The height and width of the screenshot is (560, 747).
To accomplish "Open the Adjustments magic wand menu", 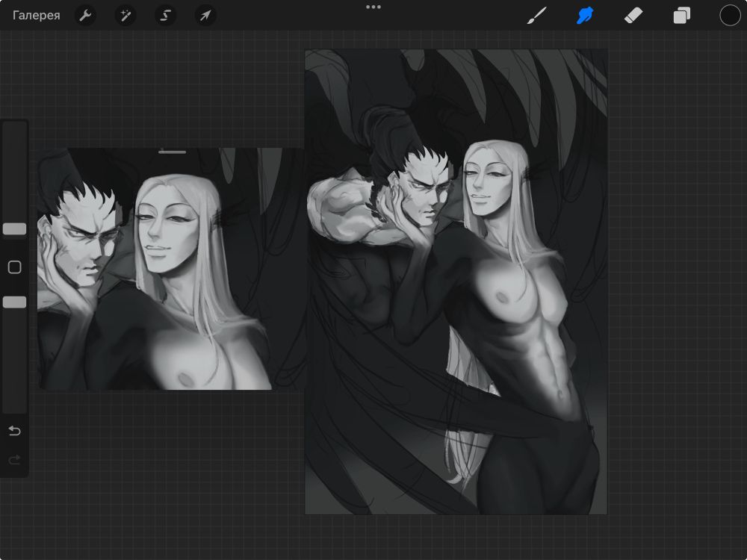I will coord(125,15).
